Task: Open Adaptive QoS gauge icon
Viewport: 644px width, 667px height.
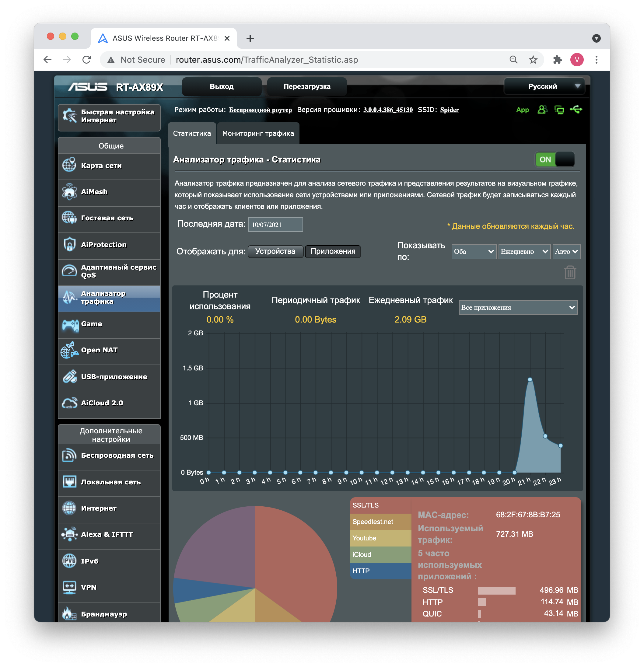Action: 69,271
